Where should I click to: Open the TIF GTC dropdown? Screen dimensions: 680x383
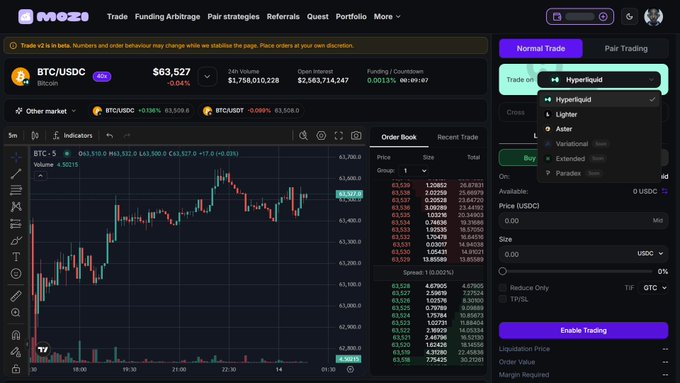tap(654, 288)
